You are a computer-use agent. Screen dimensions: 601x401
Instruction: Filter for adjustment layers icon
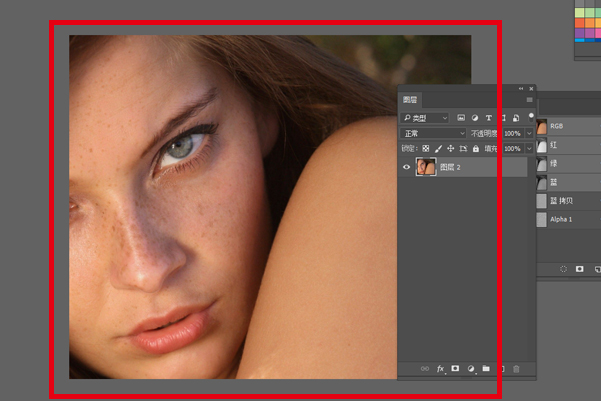point(475,118)
